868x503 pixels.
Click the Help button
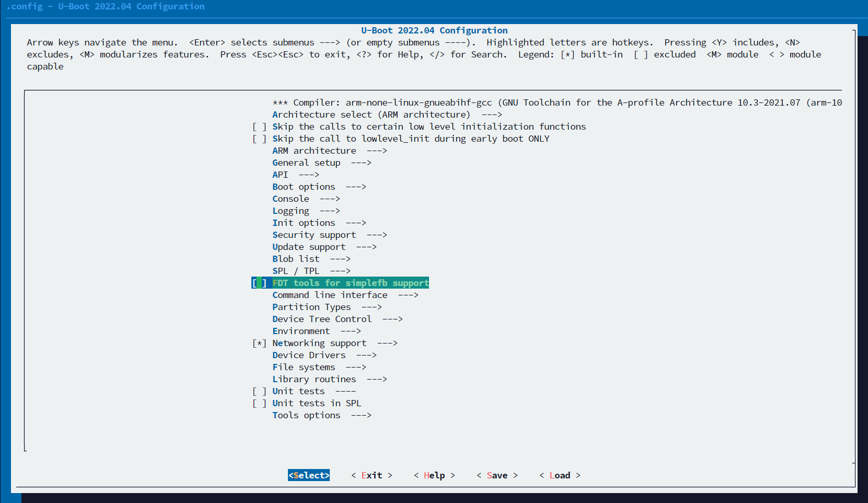click(x=434, y=475)
